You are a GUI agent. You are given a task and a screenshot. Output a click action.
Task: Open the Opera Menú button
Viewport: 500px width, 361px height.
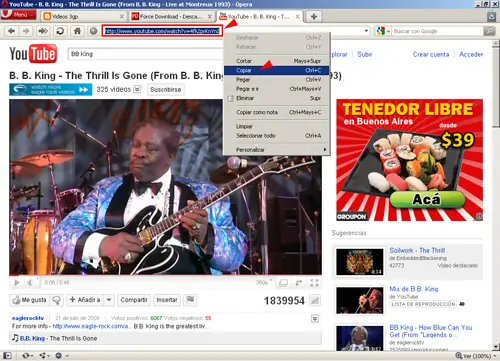point(18,15)
